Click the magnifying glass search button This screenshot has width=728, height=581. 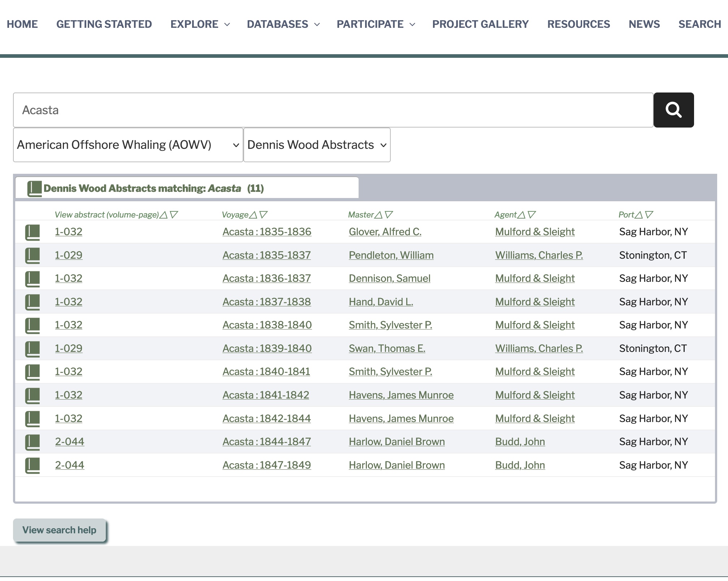point(673,110)
